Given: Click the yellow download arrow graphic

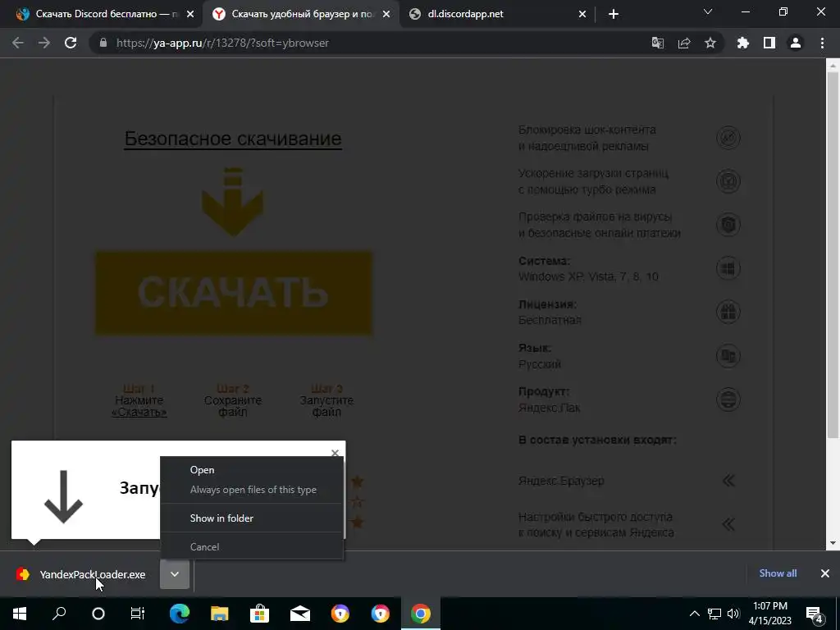Looking at the screenshot, I should (x=232, y=202).
